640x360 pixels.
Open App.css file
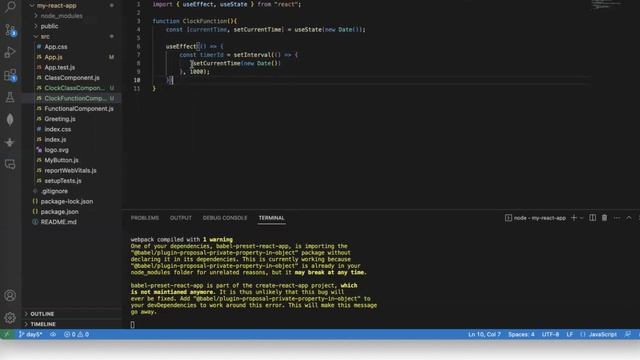pyautogui.click(x=56, y=47)
